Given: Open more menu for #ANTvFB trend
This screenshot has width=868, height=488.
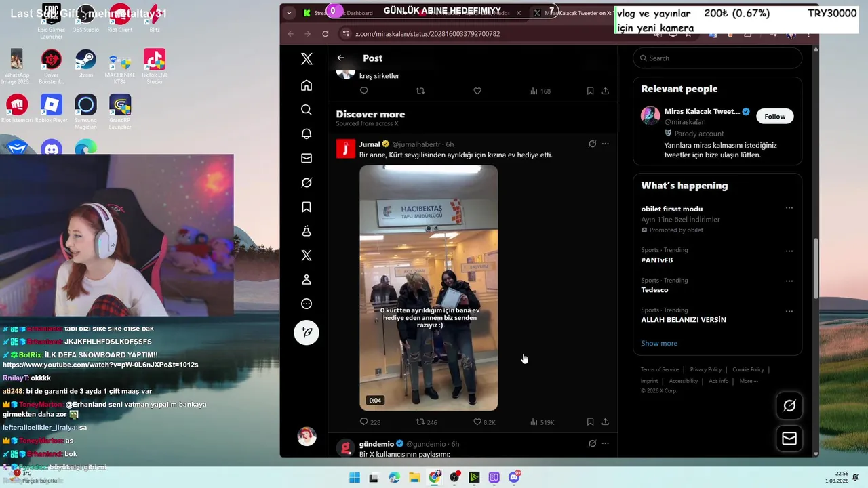Looking at the screenshot, I should point(789,251).
